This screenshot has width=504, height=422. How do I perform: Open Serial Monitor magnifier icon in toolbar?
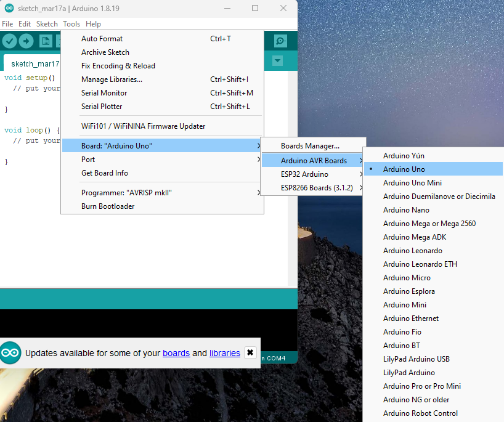tap(280, 41)
